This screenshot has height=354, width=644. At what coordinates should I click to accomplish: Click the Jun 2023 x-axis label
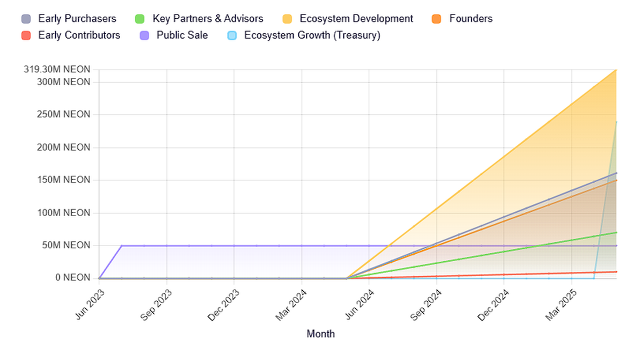tap(90, 304)
